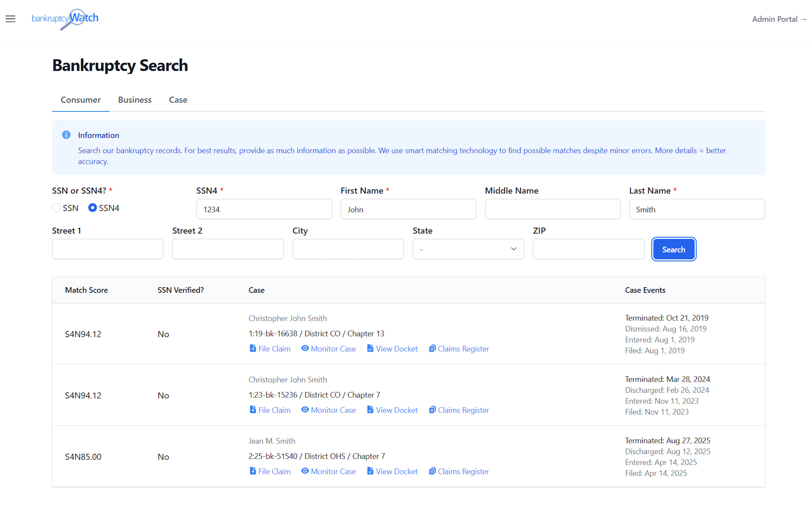Switch to the Business tab
This screenshot has height=512, width=812.
(x=134, y=100)
